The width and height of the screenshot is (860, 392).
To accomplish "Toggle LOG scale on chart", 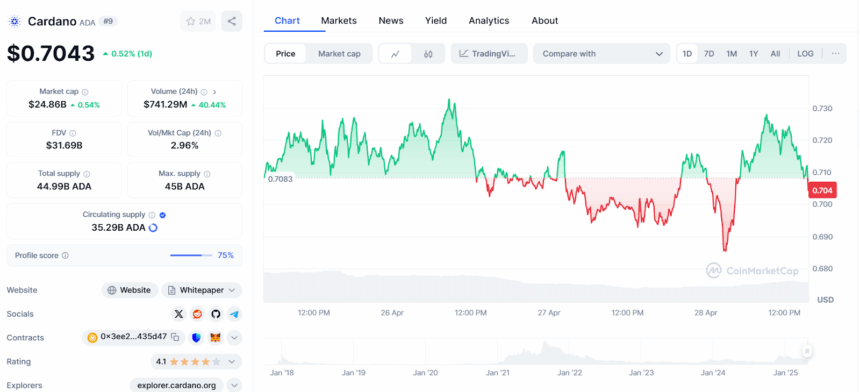I will click(805, 54).
